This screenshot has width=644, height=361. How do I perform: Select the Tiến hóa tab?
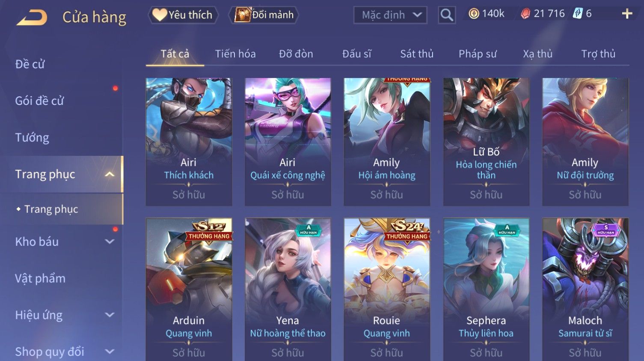coord(235,54)
